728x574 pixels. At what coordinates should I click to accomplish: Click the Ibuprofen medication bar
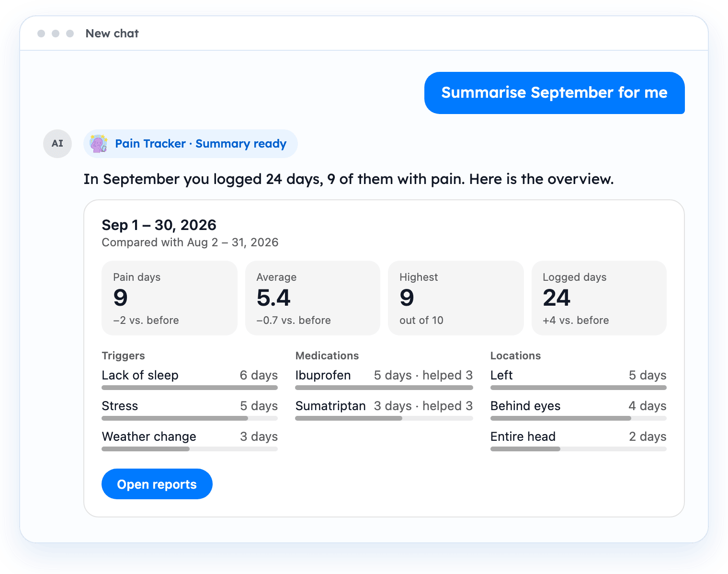pos(384,388)
